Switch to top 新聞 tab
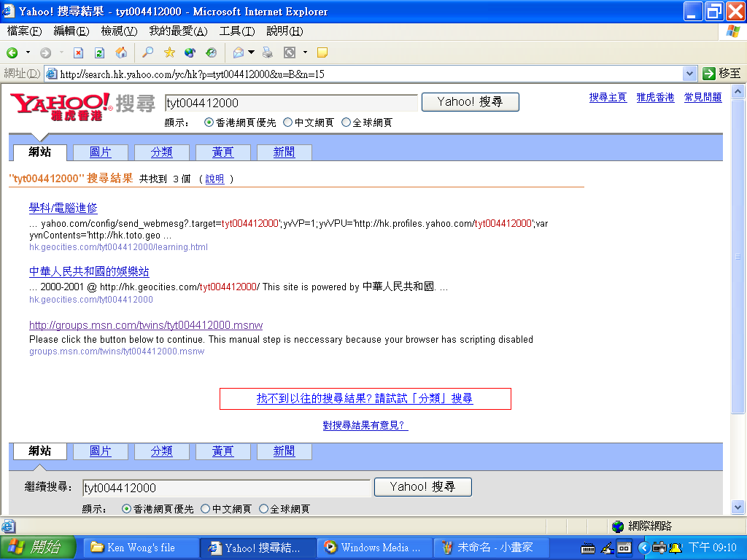 [x=284, y=152]
